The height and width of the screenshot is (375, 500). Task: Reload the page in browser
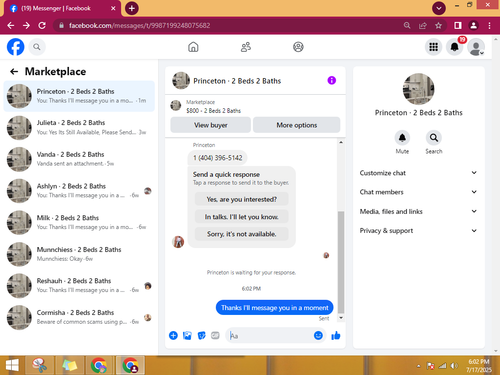(42, 25)
